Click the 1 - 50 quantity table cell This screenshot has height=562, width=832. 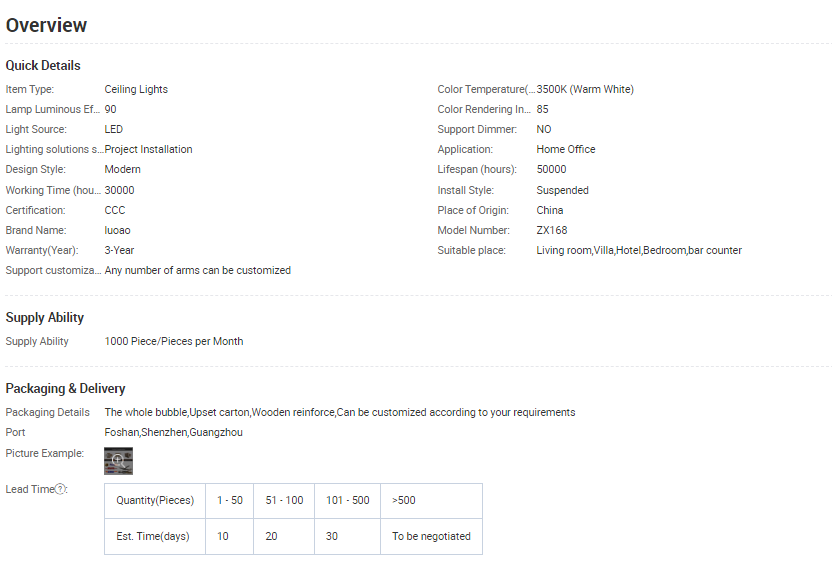pyautogui.click(x=230, y=500)
